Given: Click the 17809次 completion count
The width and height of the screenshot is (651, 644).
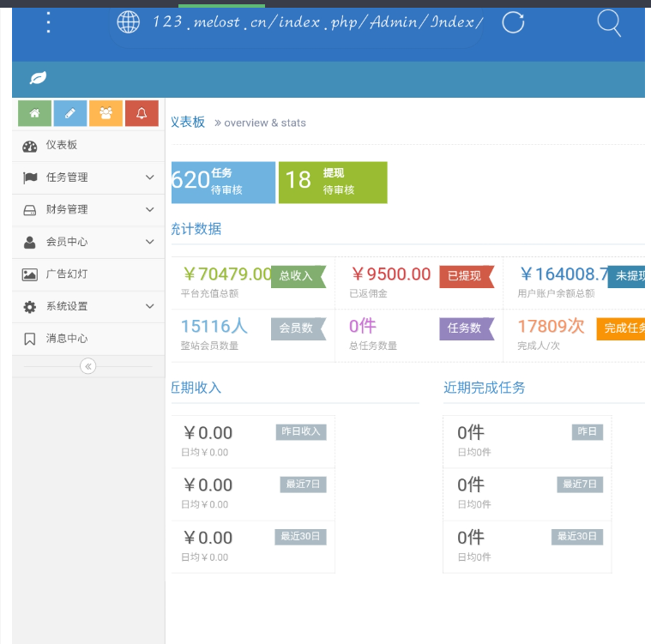Looking at the screenshot, I should 551,326.
